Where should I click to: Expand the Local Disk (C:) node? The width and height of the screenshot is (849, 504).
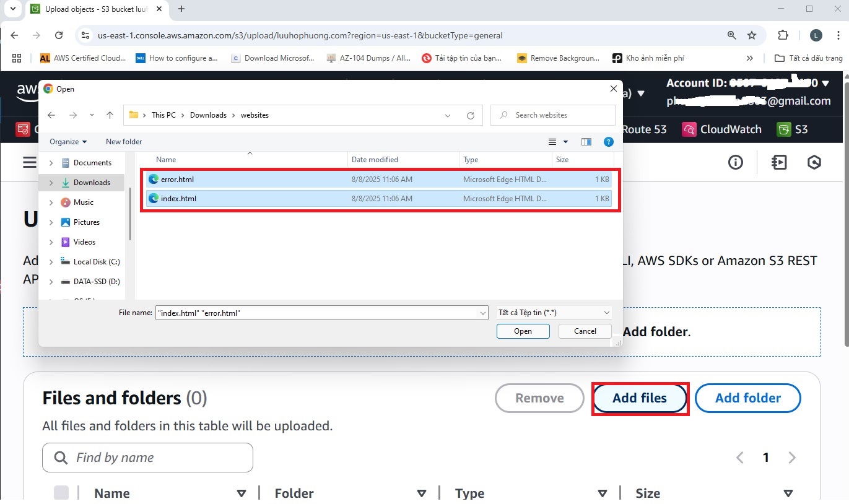tap(51, 262)
